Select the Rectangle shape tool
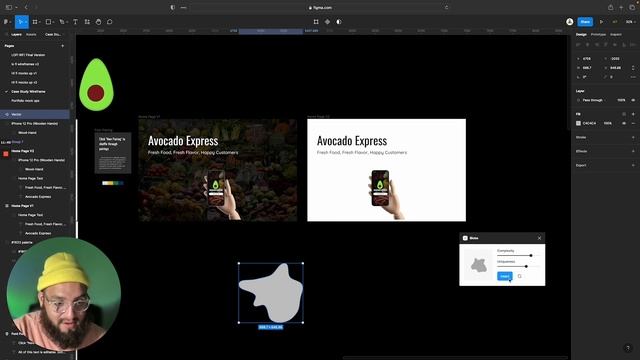The width and height of the screenshot is (640, 360). tap(48, 22)
